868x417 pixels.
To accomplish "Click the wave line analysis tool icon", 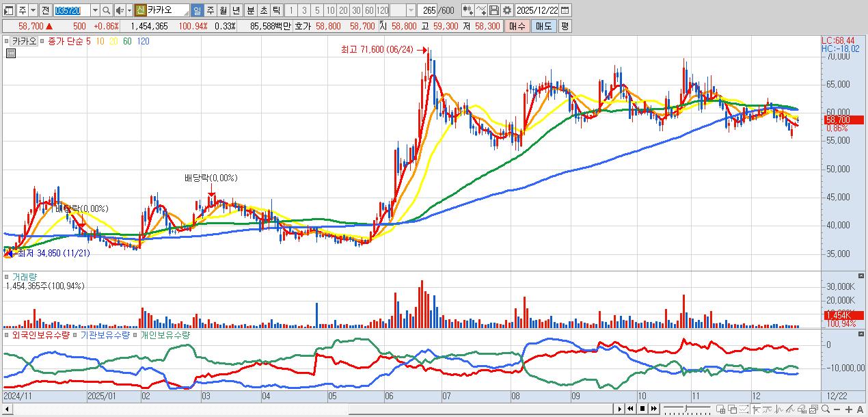I will point(778,409).
